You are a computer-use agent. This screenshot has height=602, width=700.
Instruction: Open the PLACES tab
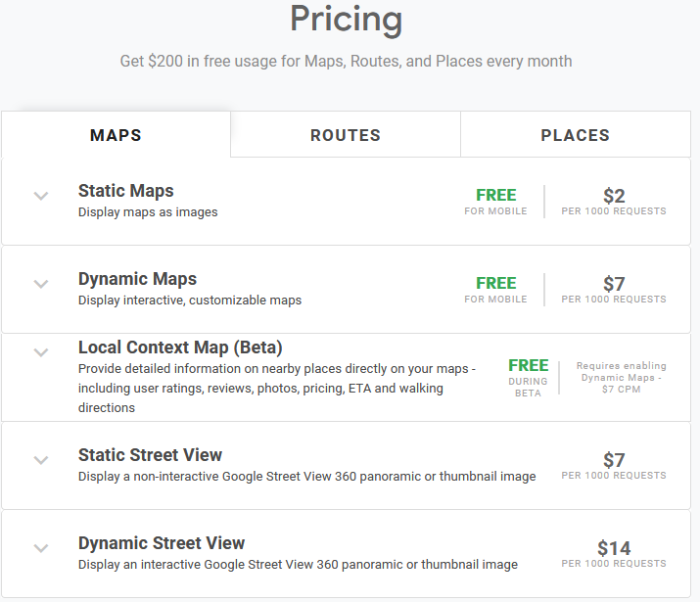(575, 135)
